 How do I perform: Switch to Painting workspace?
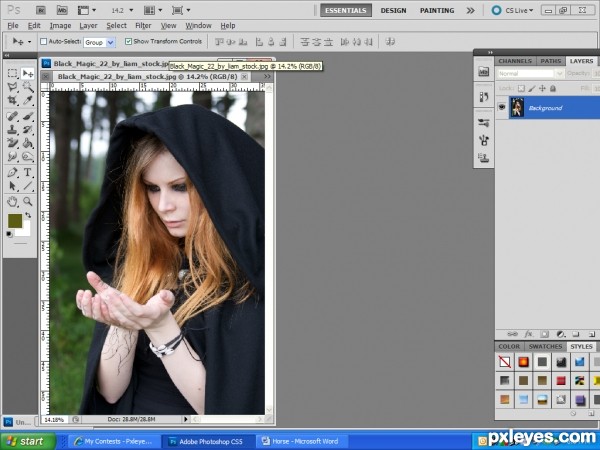point(437,10)
